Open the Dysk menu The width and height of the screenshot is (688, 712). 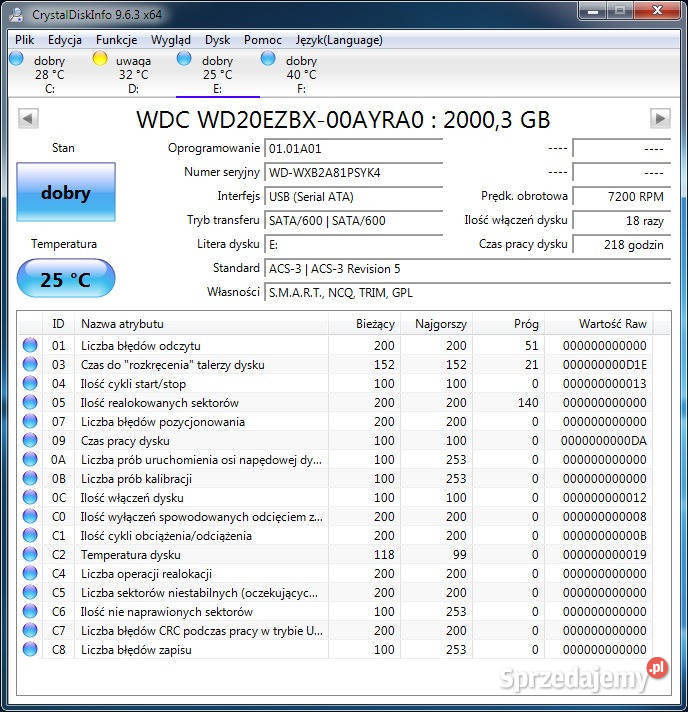point(217,40)
